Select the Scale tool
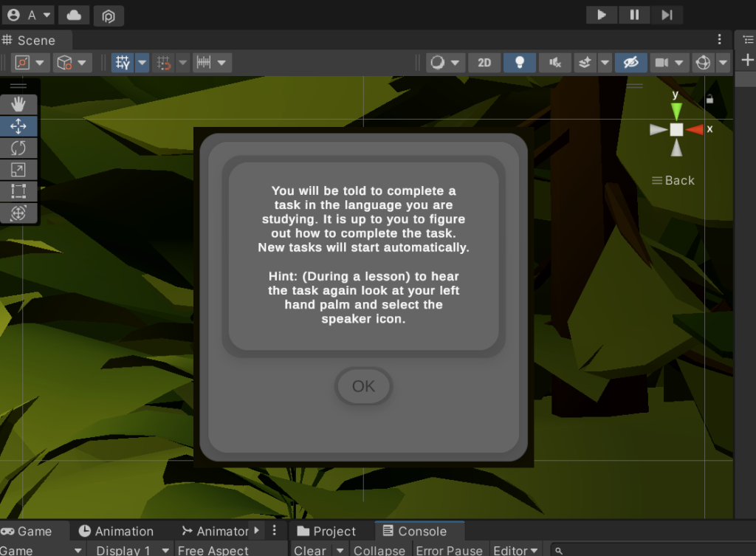 (18, 170)
